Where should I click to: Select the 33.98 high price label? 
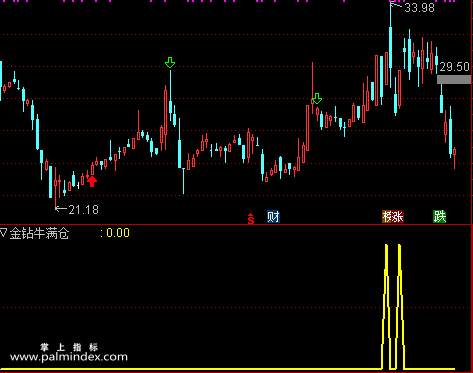419,8
